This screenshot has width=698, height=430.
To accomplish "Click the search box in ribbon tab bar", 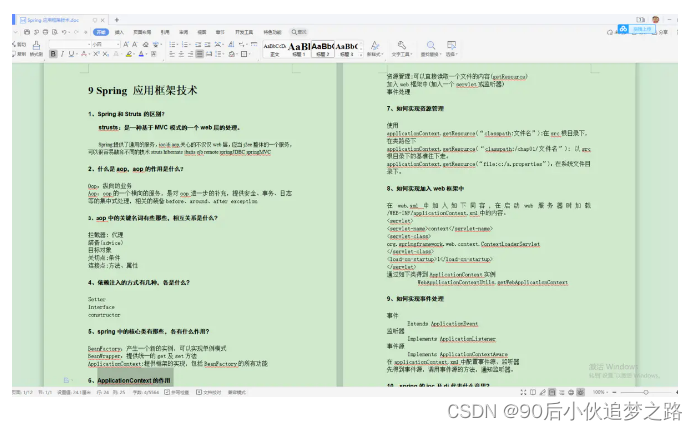I will pyautogui.click(x=299, y=32).
